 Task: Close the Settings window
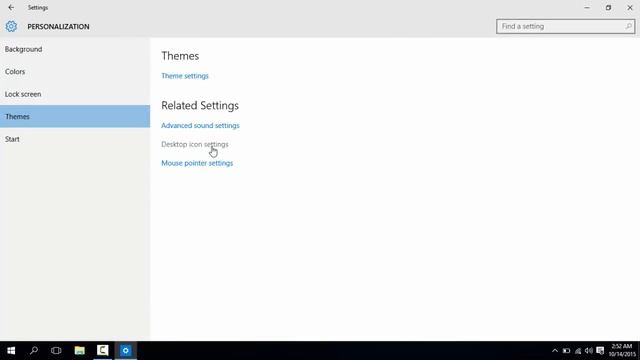pyautogui.click(x=629, y=7)
